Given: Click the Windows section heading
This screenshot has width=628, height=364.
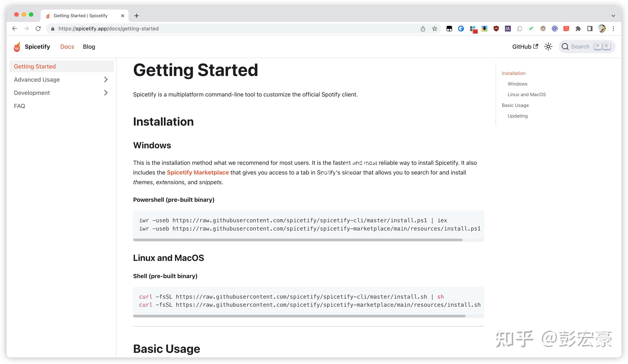Looking at the screenshot, I should click(x=152, y=145).
